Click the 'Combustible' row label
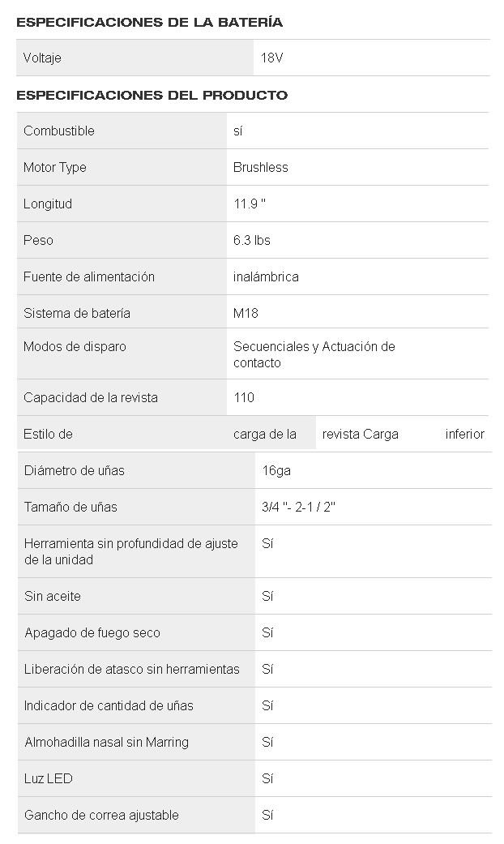This screenshot has width=504, height=844. 59,131
